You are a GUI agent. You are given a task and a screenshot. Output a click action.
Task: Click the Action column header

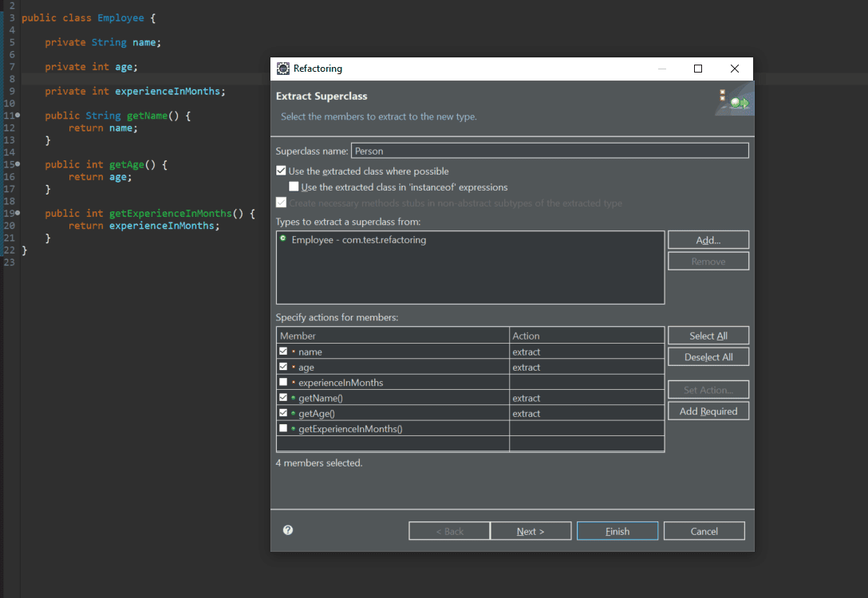point(587,335)
